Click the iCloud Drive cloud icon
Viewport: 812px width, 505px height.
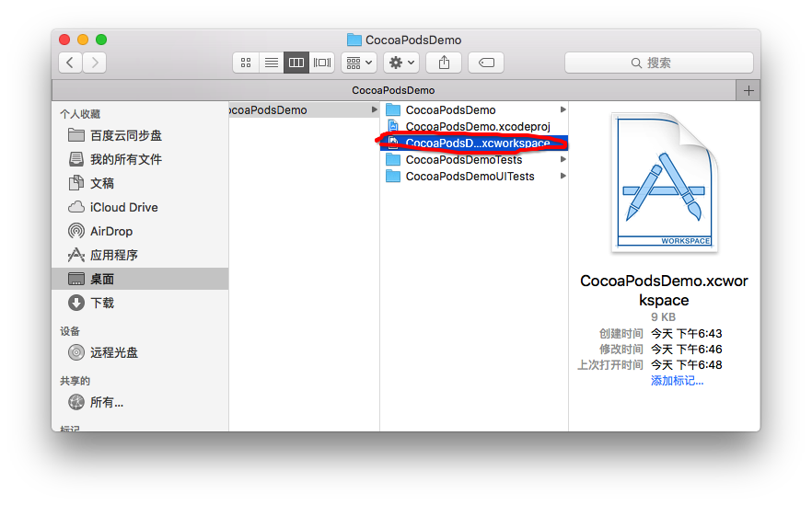[x=76, y=207]
